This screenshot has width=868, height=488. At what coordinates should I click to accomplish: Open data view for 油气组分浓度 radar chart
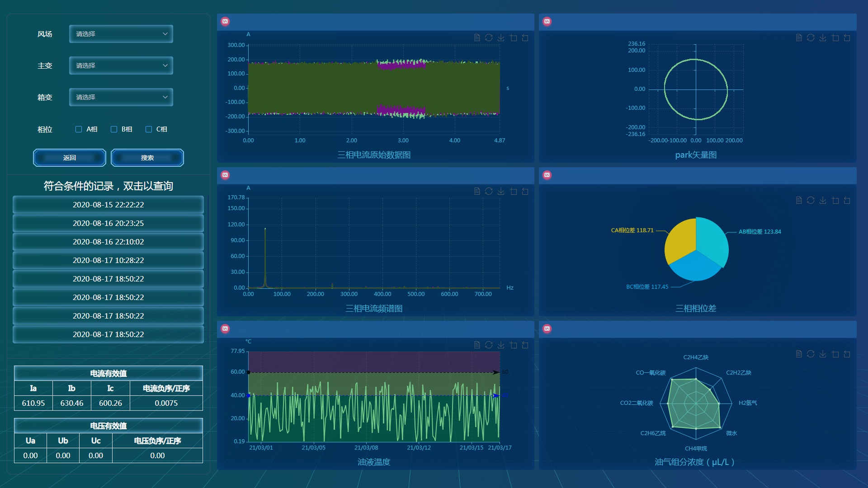click(x=799, y=354)
